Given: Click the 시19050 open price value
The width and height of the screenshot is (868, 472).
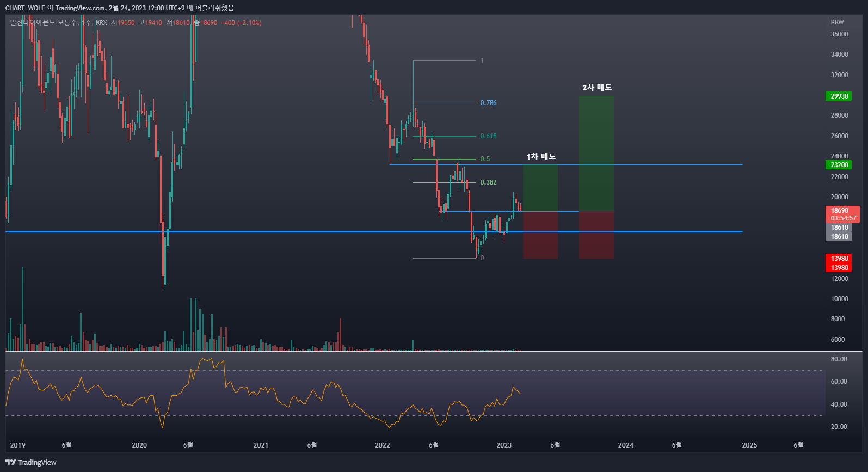Looking at the screenshot, I should pos(122,23).
